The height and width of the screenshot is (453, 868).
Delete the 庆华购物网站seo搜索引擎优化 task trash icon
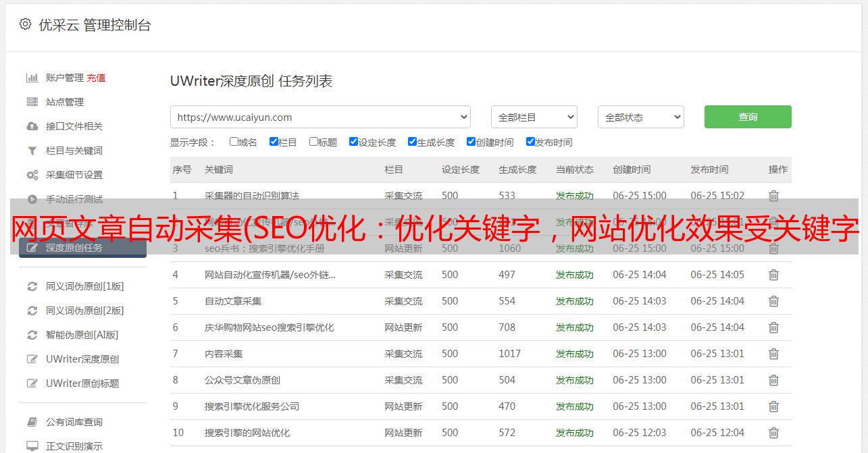tap(774, 327)
